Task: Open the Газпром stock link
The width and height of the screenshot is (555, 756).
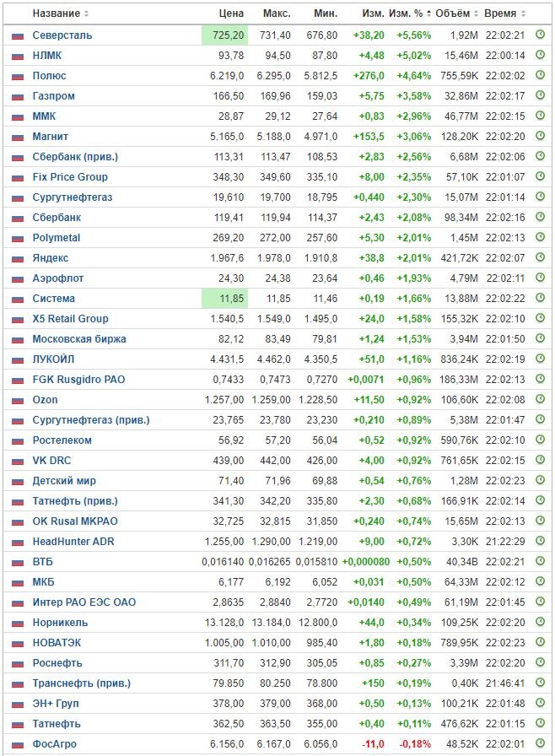Action: tap(53, 96)
